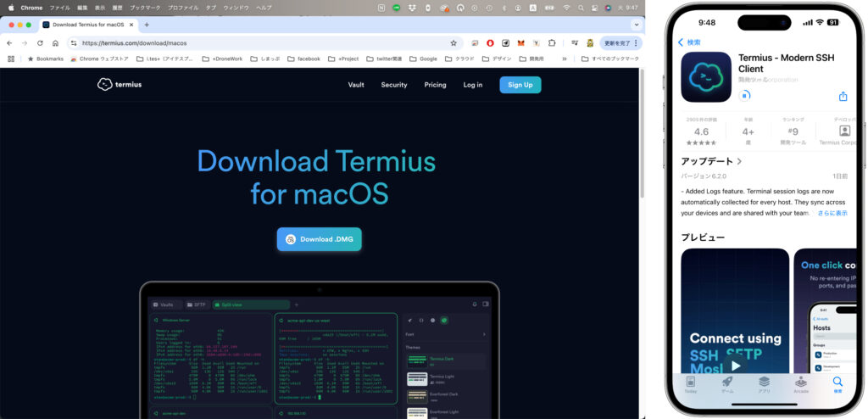Viewport: 868px width, 419px height.
Task: Open the Chrome profile avatar
Action: click(590, 43)
